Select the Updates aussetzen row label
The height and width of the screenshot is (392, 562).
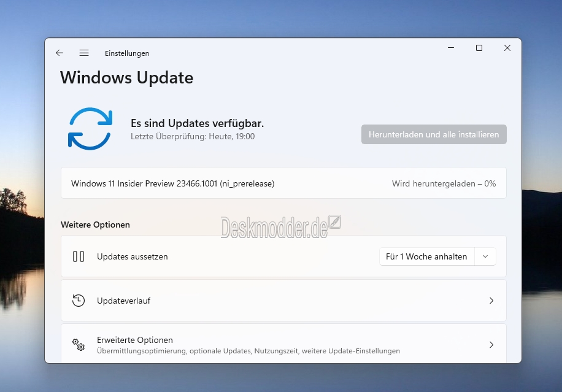coord(133,256)
